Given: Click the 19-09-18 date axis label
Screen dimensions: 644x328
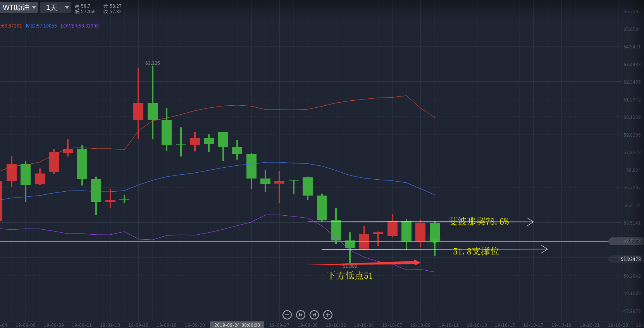Looking at the screenshot, I should [167, 325].
